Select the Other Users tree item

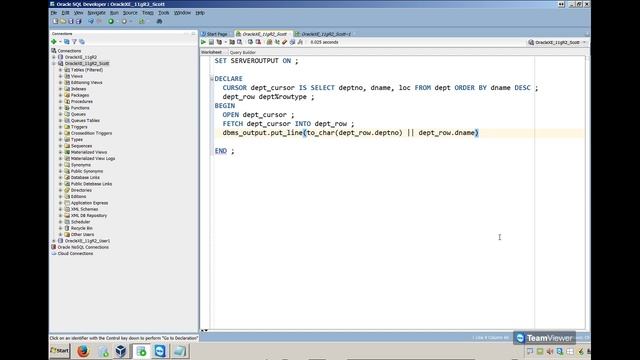(82, 235)
